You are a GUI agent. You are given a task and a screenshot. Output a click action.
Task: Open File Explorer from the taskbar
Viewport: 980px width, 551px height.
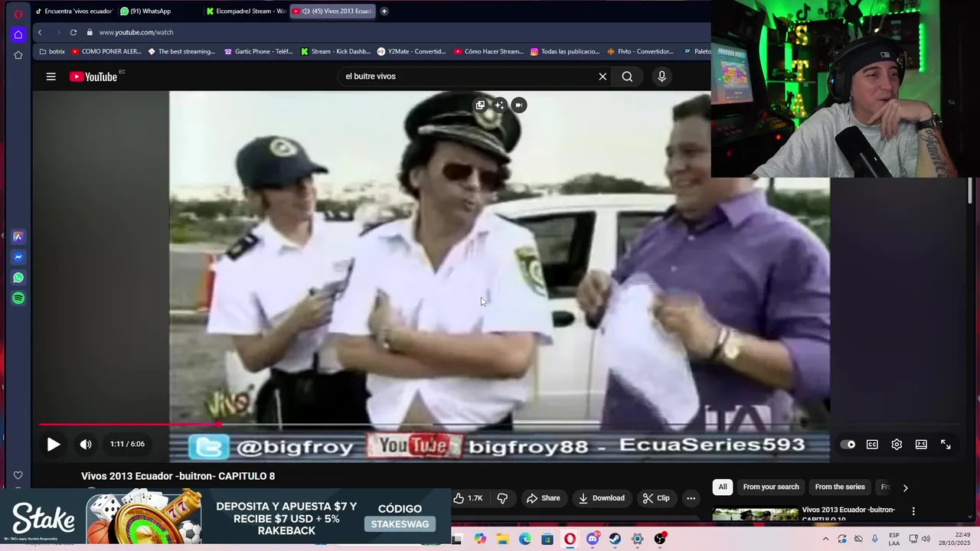(x=502, y=540)
